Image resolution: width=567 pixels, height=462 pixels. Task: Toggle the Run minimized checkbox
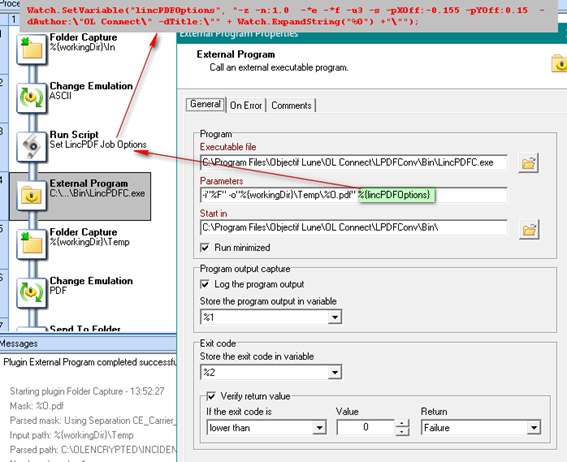click(x=205, y=248)
